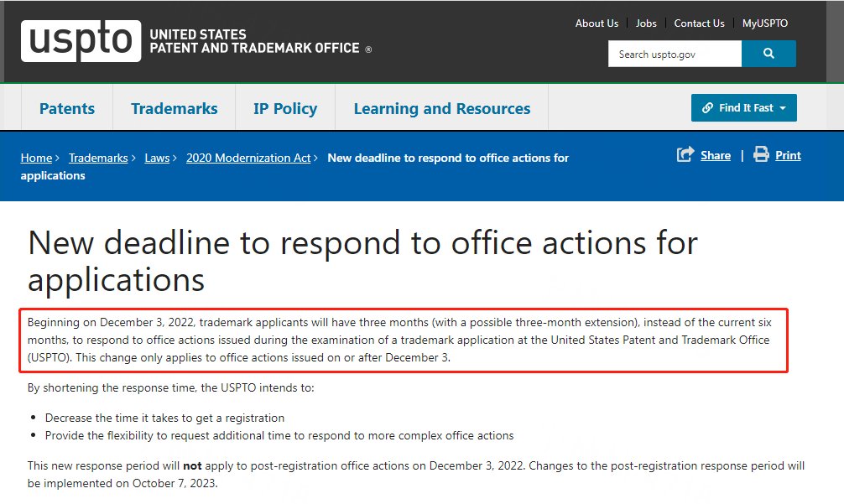Open the IP Policy menu

click(x=285, y=109)
